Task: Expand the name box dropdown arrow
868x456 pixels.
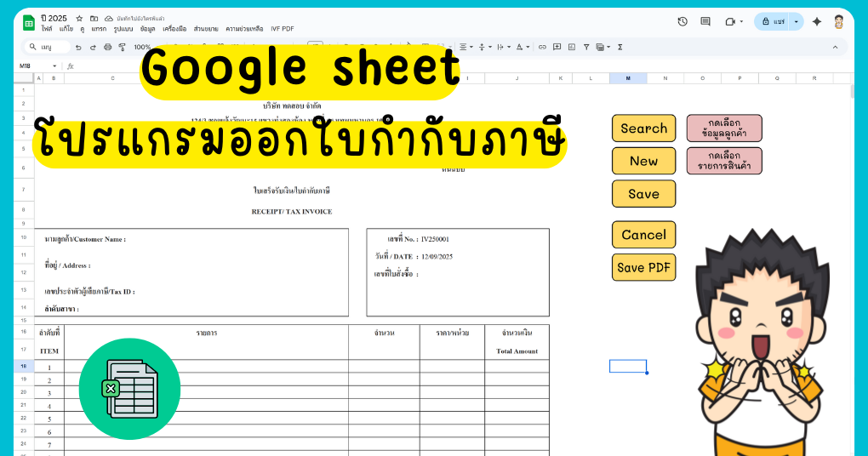Action: 54,66
